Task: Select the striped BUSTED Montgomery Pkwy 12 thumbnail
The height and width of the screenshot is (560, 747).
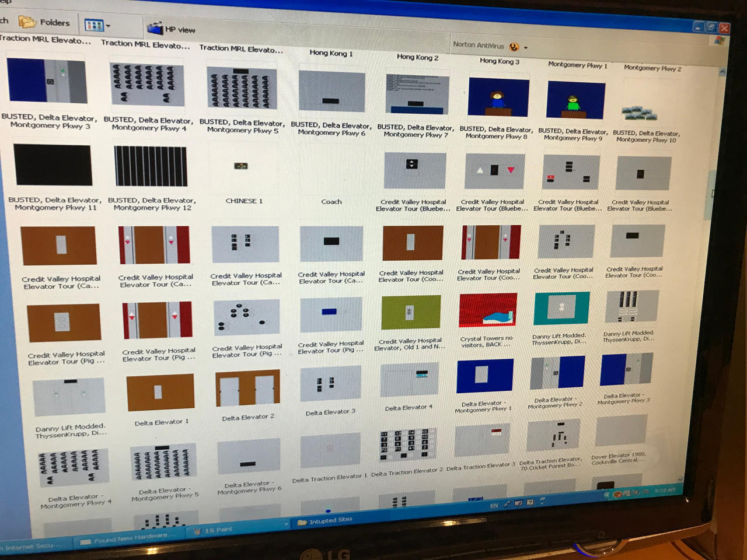Action: pos(151,166)
